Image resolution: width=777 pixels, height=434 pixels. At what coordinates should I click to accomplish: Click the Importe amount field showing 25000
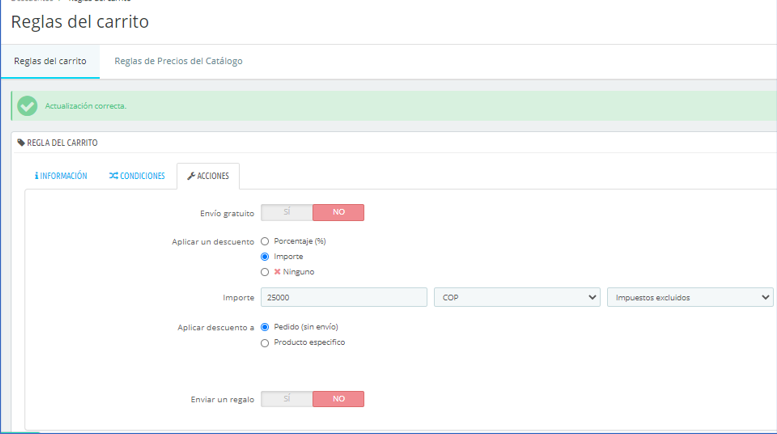coord(344,297)
